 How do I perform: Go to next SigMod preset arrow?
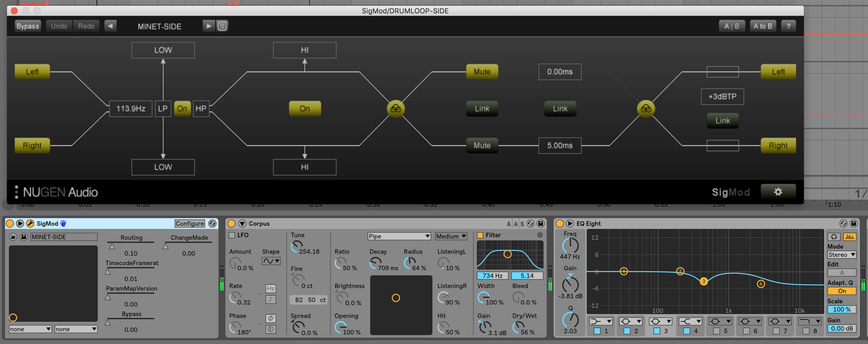coord(209,26)
